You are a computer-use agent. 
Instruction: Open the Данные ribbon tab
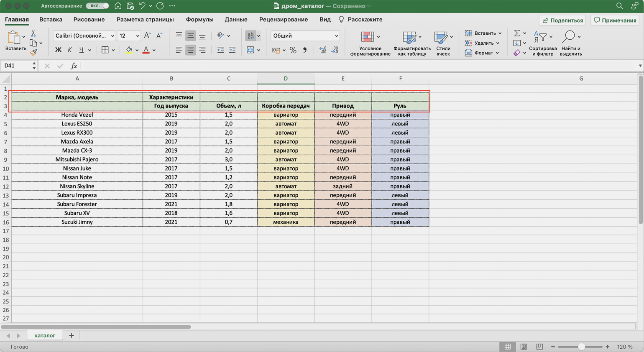pyautogui.click(x=236, y=20)
